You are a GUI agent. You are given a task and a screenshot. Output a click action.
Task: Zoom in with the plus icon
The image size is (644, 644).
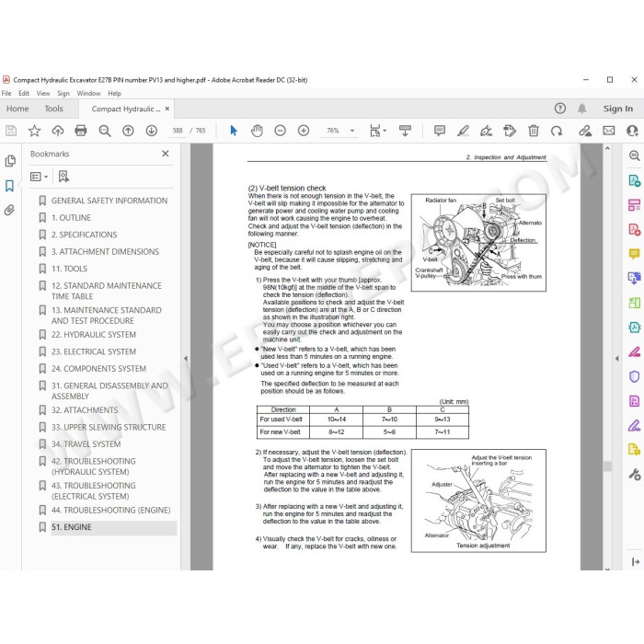(304, 131)
